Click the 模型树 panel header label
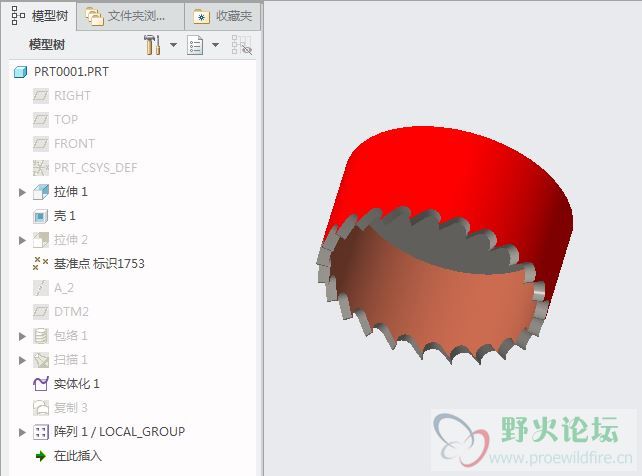642x476 pixels. pyautogui.click(x=47, y=44)
